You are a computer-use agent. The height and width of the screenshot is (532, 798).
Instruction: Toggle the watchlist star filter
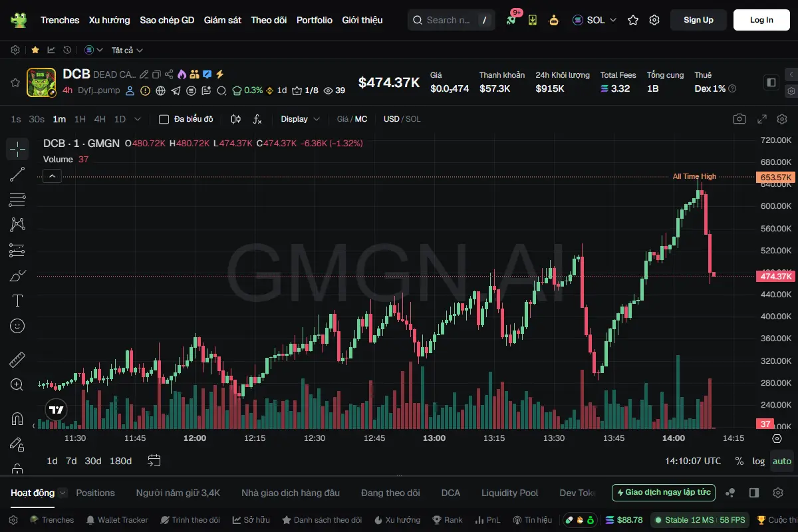tap(35, 50)
